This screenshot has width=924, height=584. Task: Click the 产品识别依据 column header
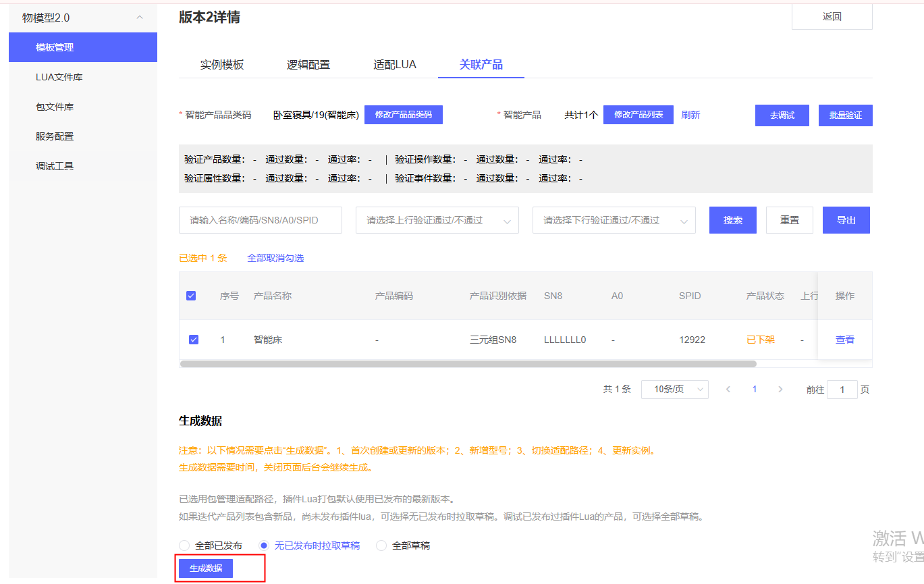pyautogui.click(x=498, y=296)
